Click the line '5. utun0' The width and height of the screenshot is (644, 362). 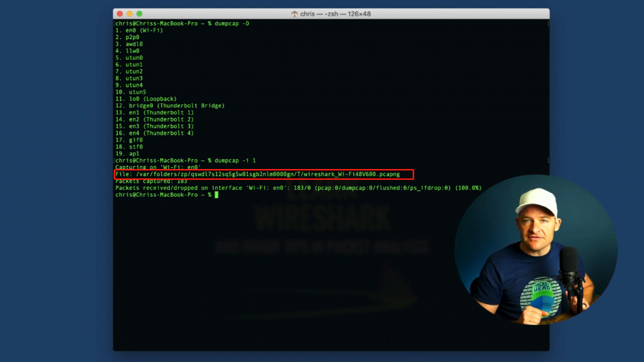pyautogui.click(x=129, y=58)
